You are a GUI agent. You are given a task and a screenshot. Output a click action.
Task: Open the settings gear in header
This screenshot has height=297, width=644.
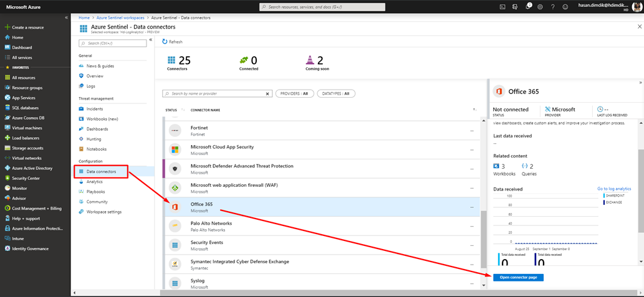540,7
